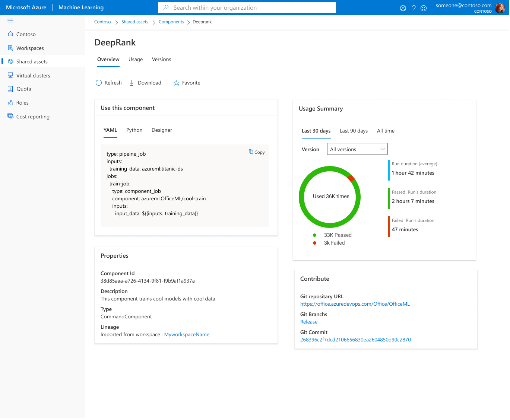Click the Copy code icon
The image size is (510, 420).
[x=251, y=152]
